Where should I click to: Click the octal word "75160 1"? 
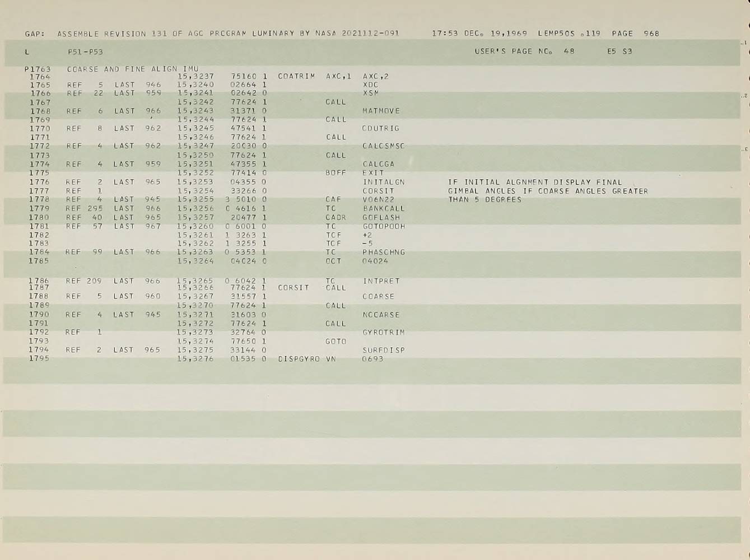point(249,76)
